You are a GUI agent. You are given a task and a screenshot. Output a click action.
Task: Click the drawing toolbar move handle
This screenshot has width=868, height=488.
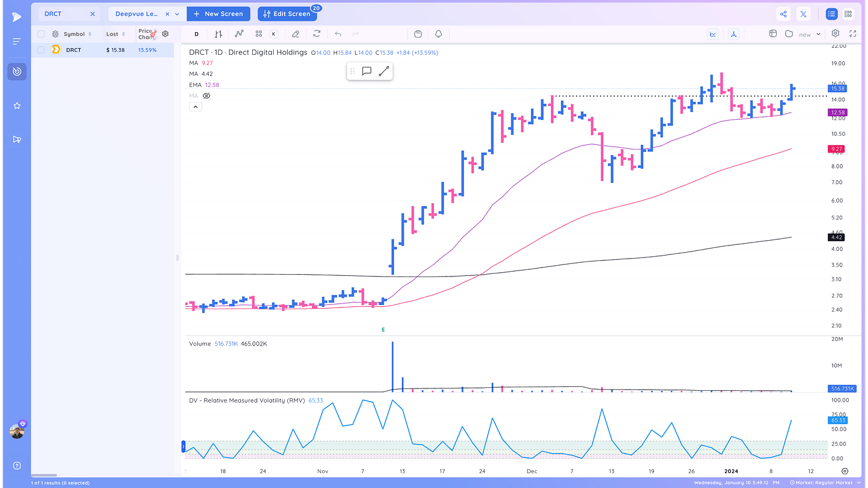[352, 72]
